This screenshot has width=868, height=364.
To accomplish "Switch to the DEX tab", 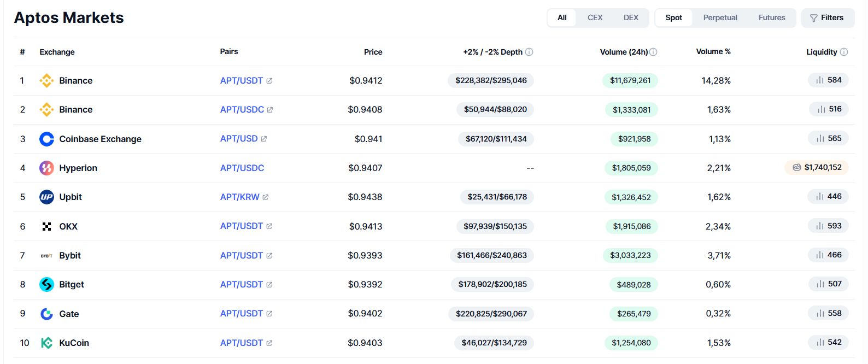I will pos(631,17).
